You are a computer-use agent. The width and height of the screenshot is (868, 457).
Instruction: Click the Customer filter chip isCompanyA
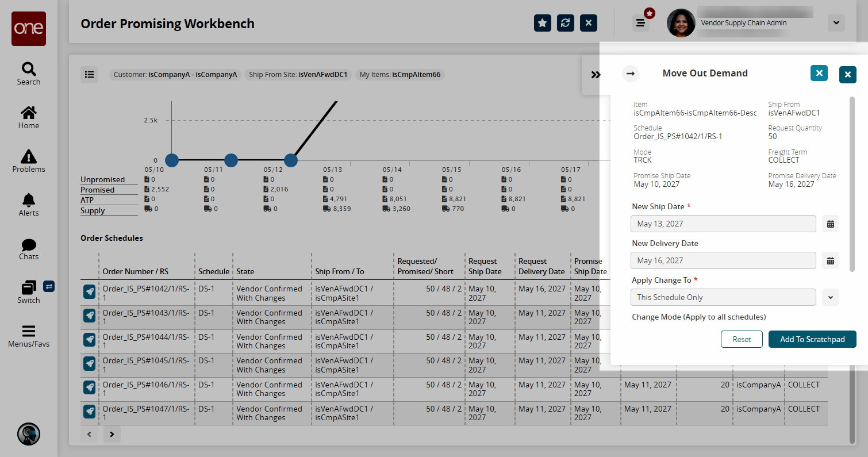(x=175, y=75)
